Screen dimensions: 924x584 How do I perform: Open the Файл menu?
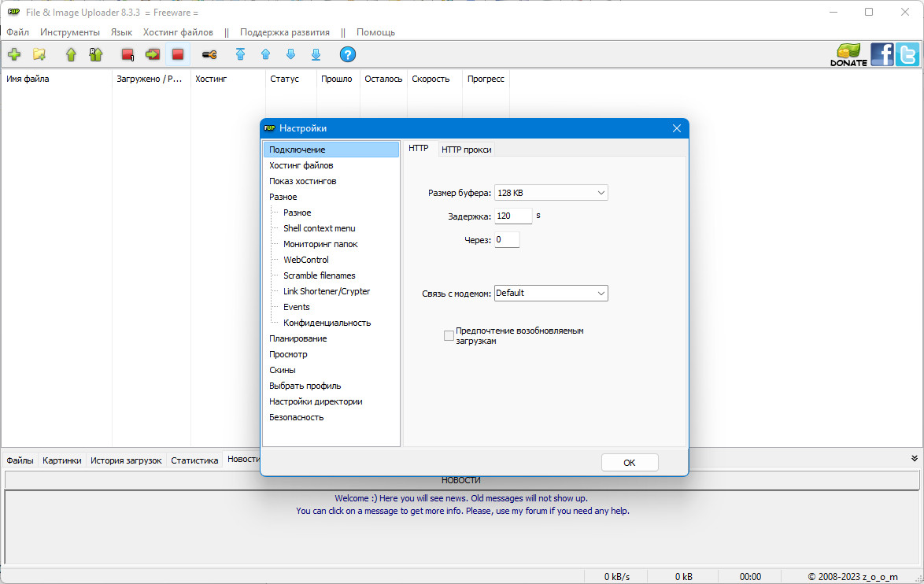(17, 32)
